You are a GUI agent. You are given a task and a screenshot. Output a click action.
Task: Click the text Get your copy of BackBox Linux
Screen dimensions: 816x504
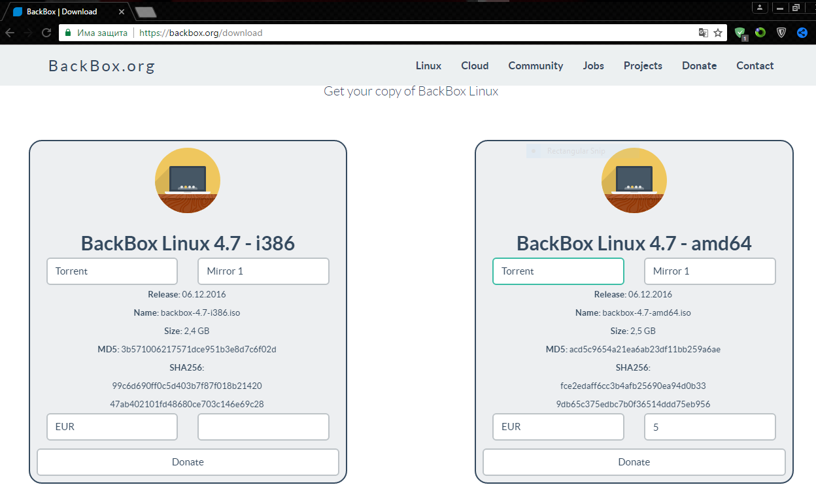point(411,92)
